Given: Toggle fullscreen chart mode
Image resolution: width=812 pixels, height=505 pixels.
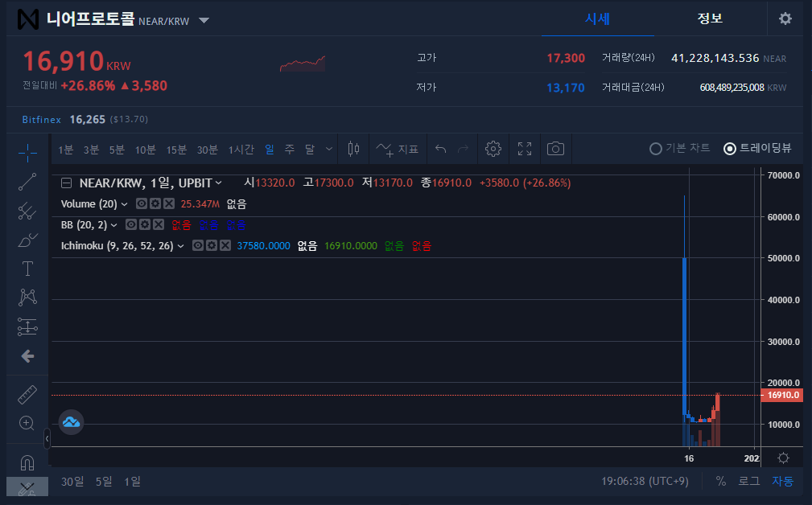Looking at the screenshot, I should [x=525, y=149].
